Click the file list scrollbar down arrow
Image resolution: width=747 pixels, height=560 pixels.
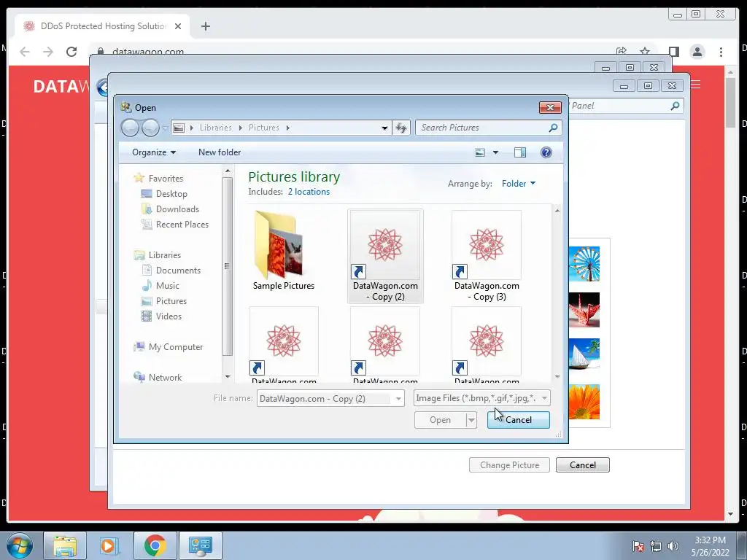point(557,377)
